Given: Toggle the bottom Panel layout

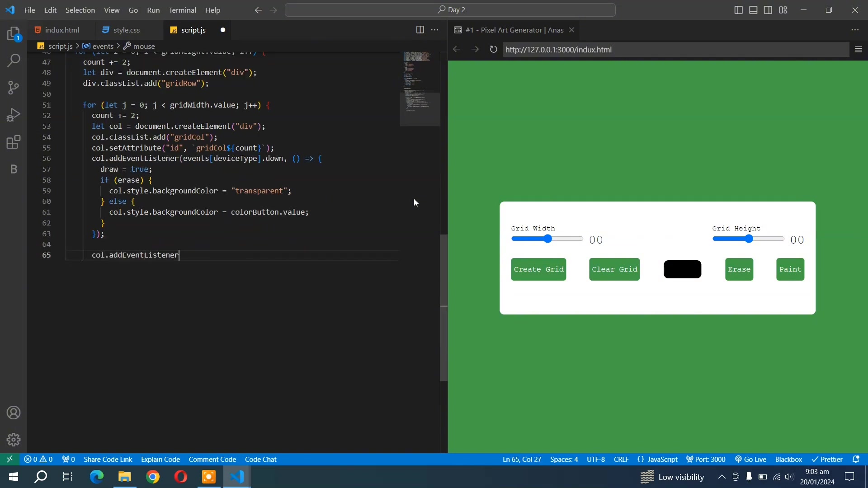Looking at the screenshot, I should (x=754, y=10).
